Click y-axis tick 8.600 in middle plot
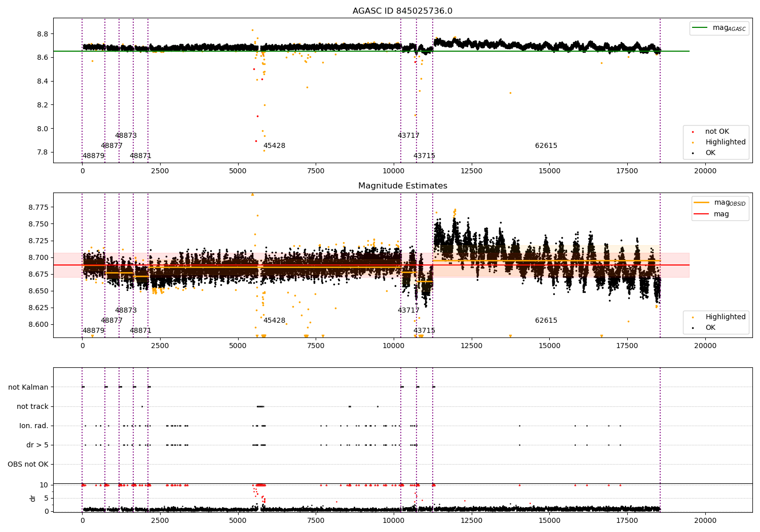This screenshot has width=760, height=532. coord(39,325)
